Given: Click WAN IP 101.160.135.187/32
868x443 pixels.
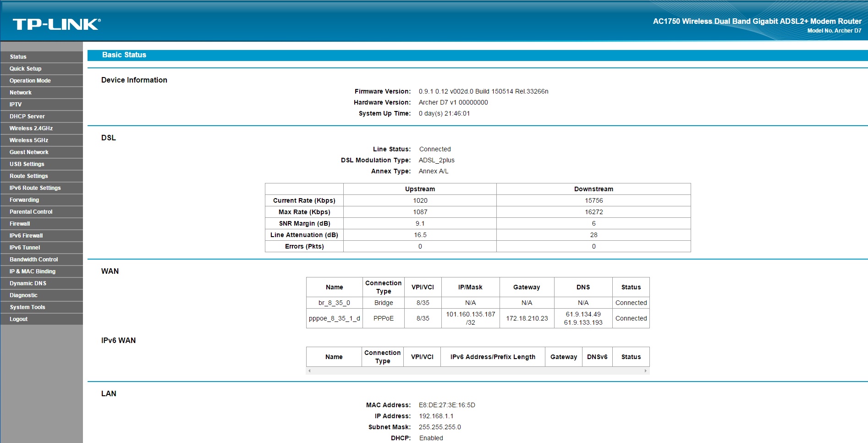Looking at the screenshot, I should coord(471,318).
